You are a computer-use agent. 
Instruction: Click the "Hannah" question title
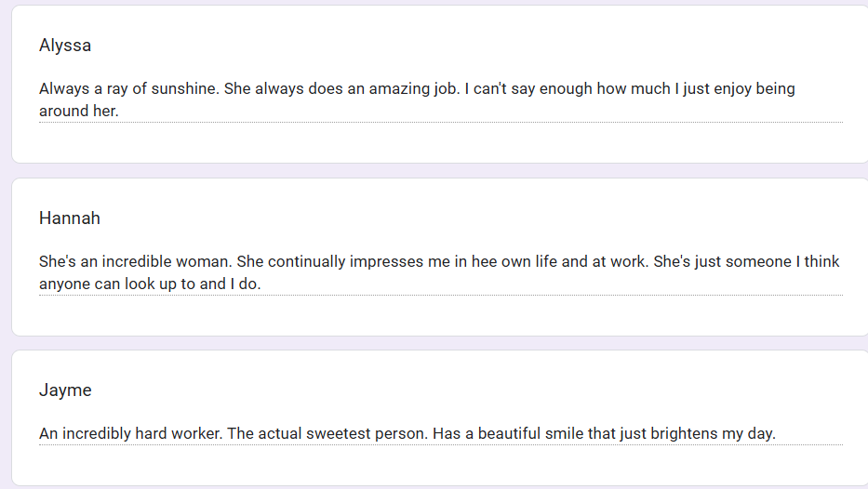tap(70, 218)
